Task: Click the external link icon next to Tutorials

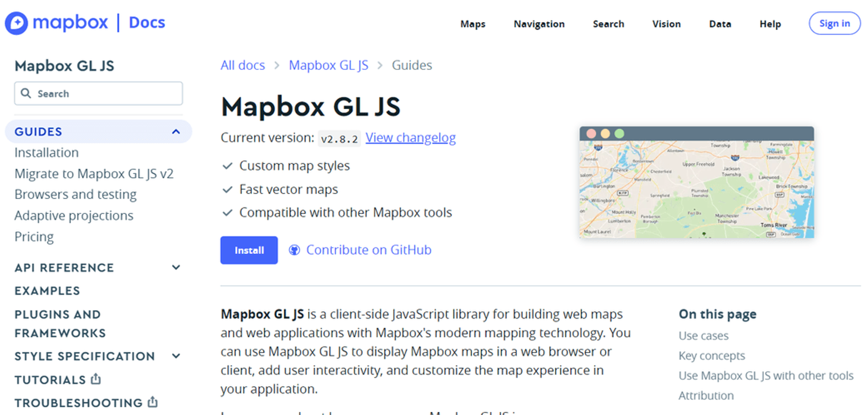Action: click(95, 379)
